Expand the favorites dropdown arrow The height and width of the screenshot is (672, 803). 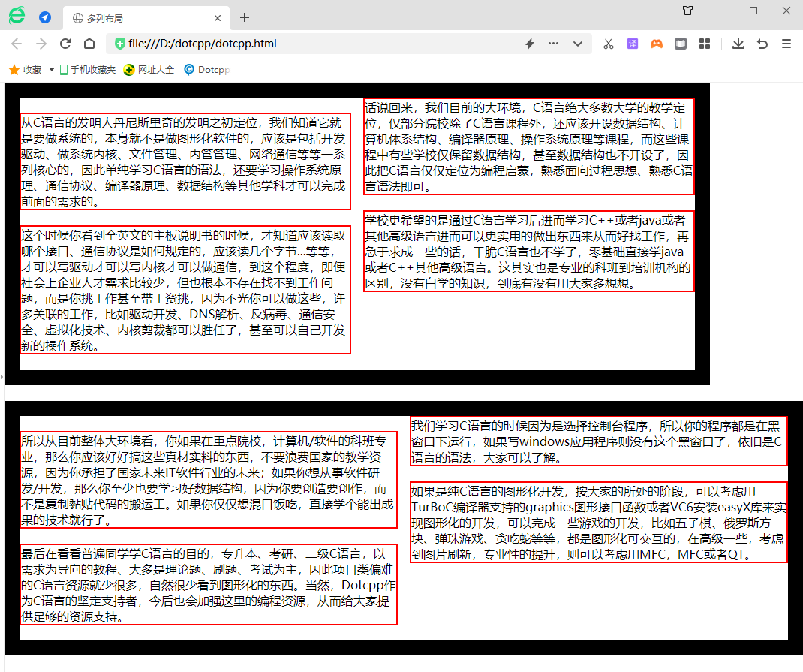point(52,70)
